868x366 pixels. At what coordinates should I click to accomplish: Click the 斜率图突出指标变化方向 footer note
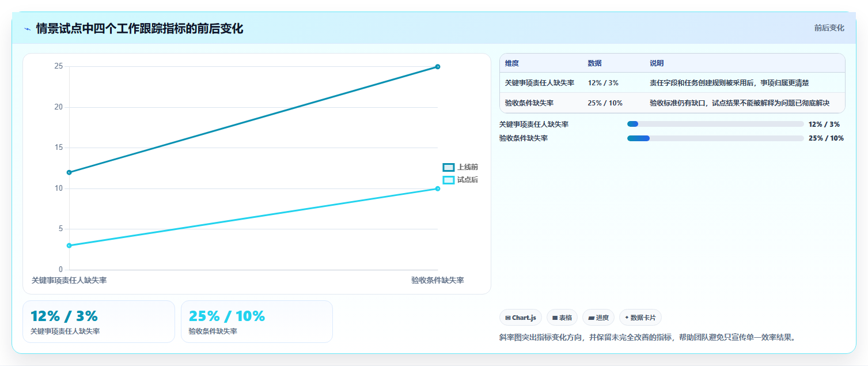[648, 337]
